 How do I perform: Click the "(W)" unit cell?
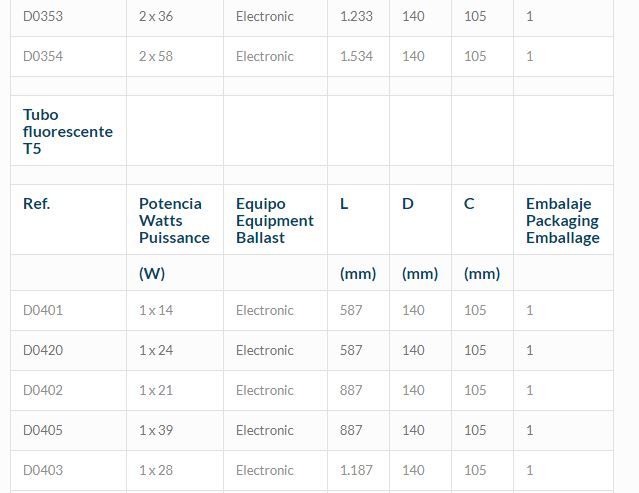point(152,274)
